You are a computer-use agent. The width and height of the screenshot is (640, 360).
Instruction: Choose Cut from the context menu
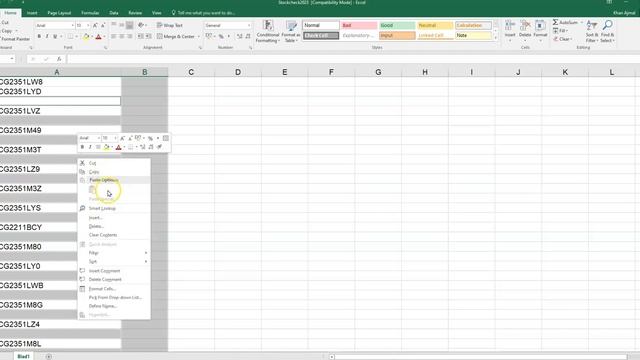click(x=114, y=163)
